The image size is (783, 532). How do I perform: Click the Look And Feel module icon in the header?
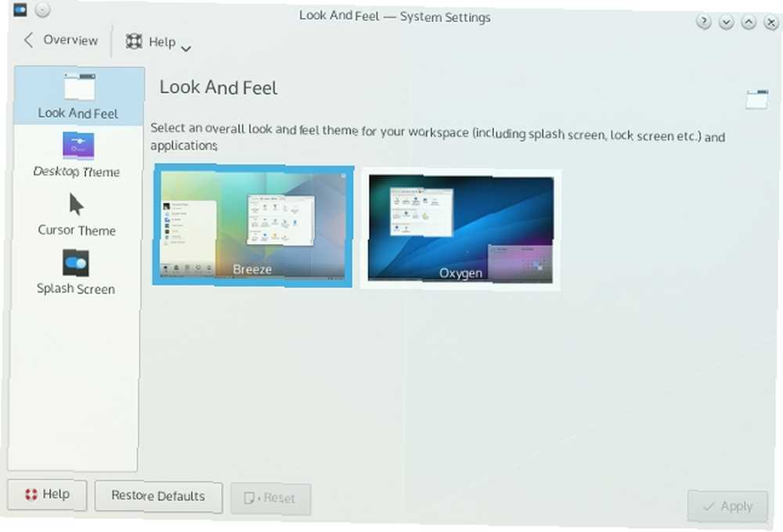[756, 99]
